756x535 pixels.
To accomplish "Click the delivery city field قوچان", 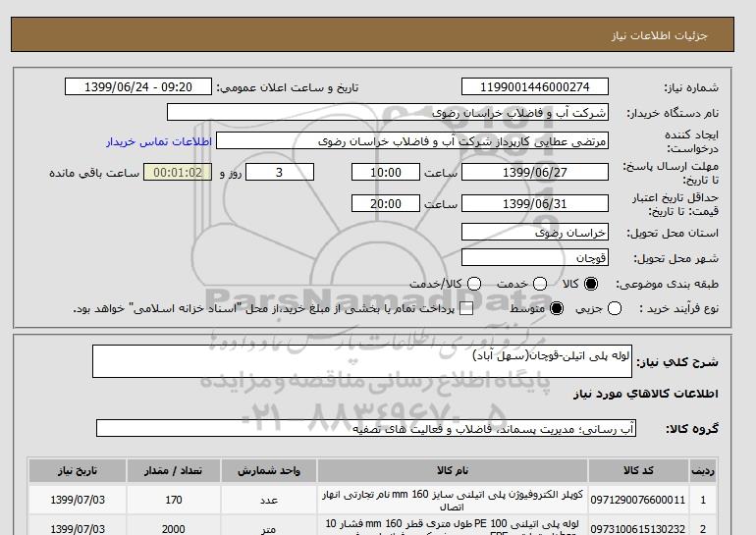I will tap(535, 257).
